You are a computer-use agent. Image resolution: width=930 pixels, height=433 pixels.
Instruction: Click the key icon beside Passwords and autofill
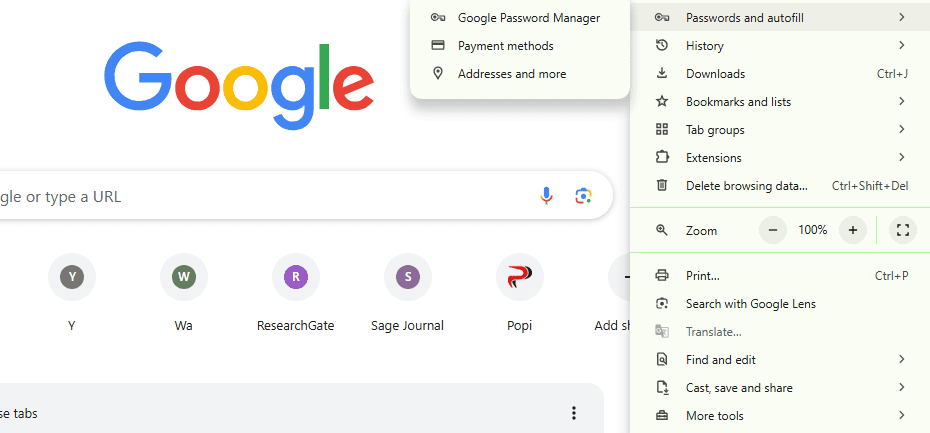pos(662,18)
